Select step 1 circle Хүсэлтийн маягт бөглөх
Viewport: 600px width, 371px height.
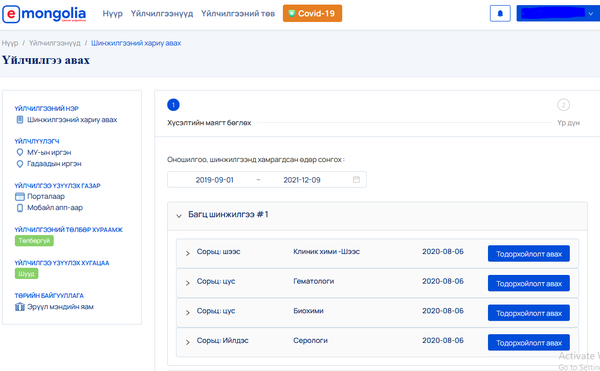click(173, 105)
